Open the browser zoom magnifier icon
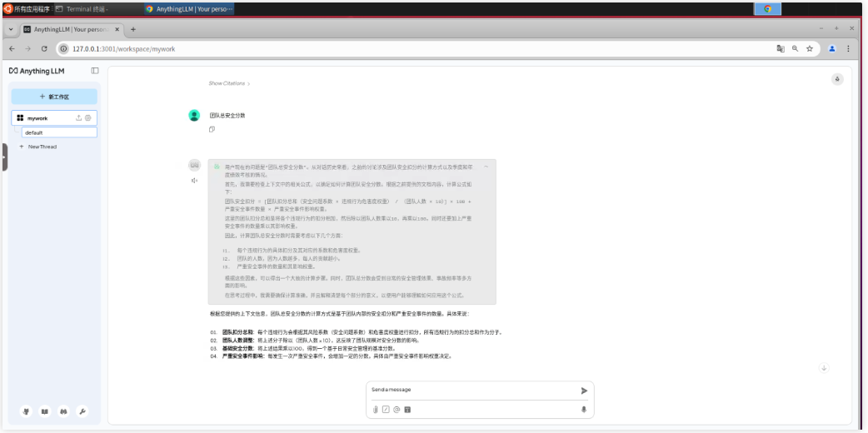 [x=795, y=49]
